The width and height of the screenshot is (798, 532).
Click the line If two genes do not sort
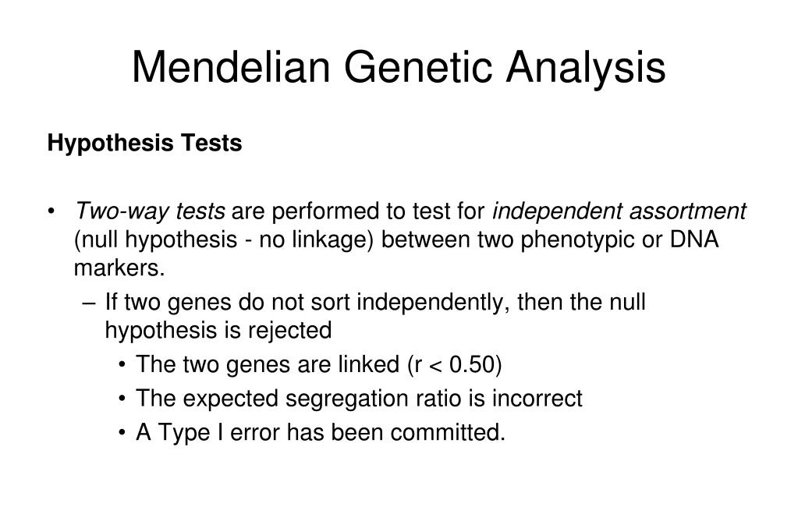pyautogui.click(x=375, y=302)
